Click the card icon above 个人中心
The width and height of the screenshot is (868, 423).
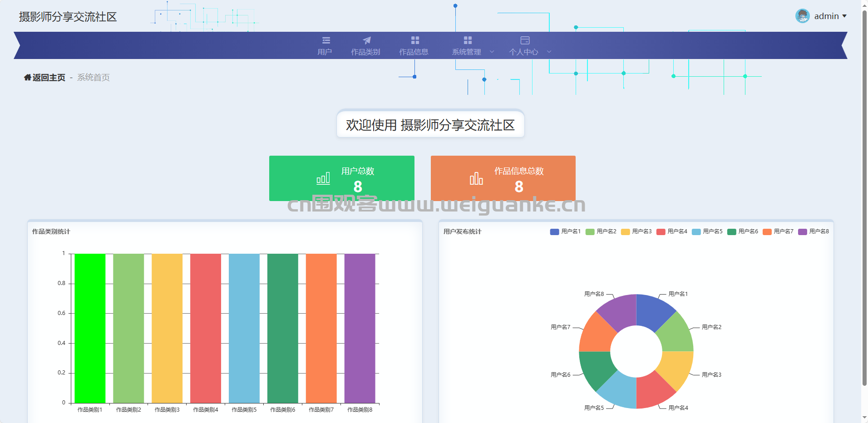(x=525, y=40)
